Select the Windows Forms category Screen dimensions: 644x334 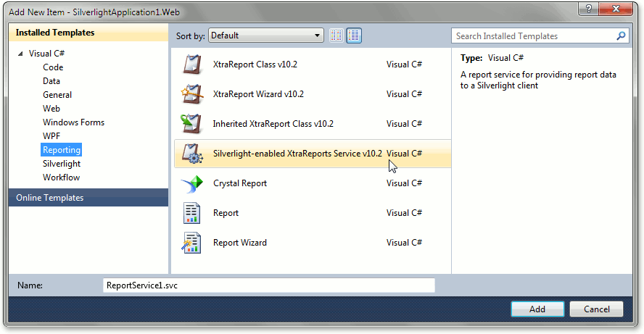pyautogui.click(x=73, y=122)
